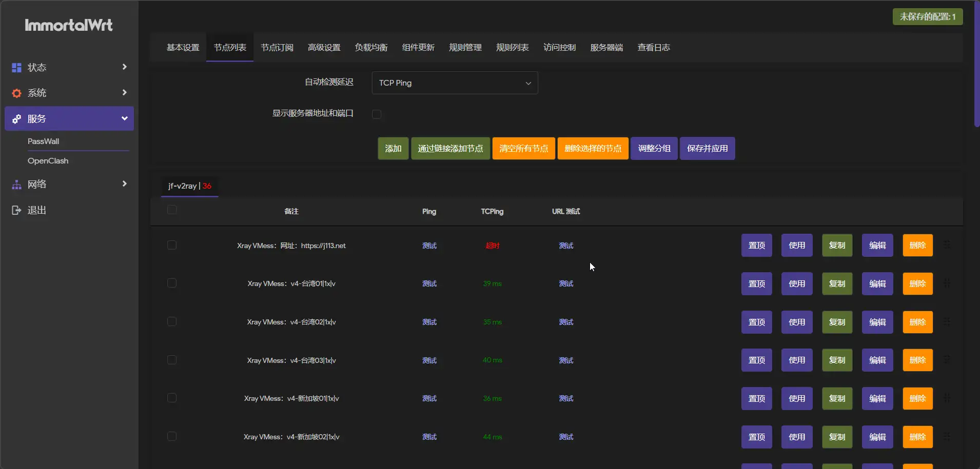The width and height of the screenshot is (980, 469).
Task: Click the Network topology icon in sidebar
Action: coord(16,185)
